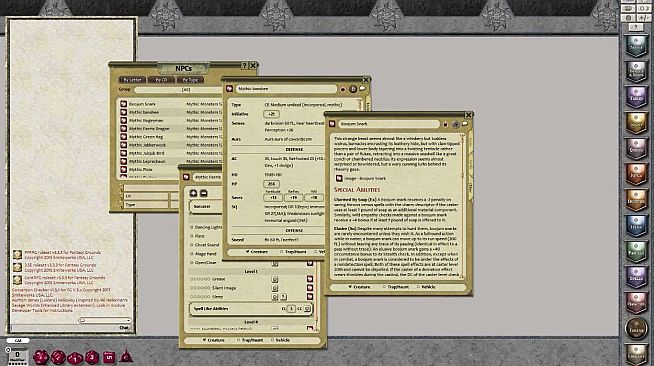Click speech bubble icon in Boojum Snark header
The image size is (654, 366).
[x=465, y=124]
